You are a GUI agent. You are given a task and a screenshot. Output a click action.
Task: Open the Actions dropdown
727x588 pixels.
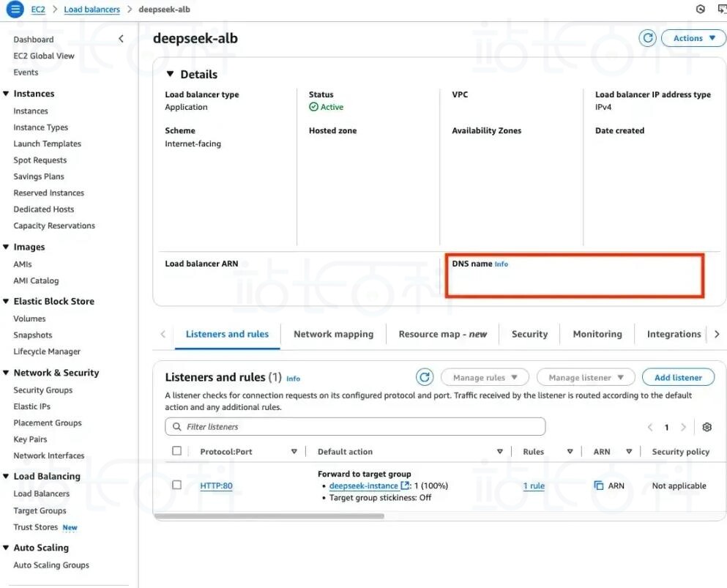[693, 38]
